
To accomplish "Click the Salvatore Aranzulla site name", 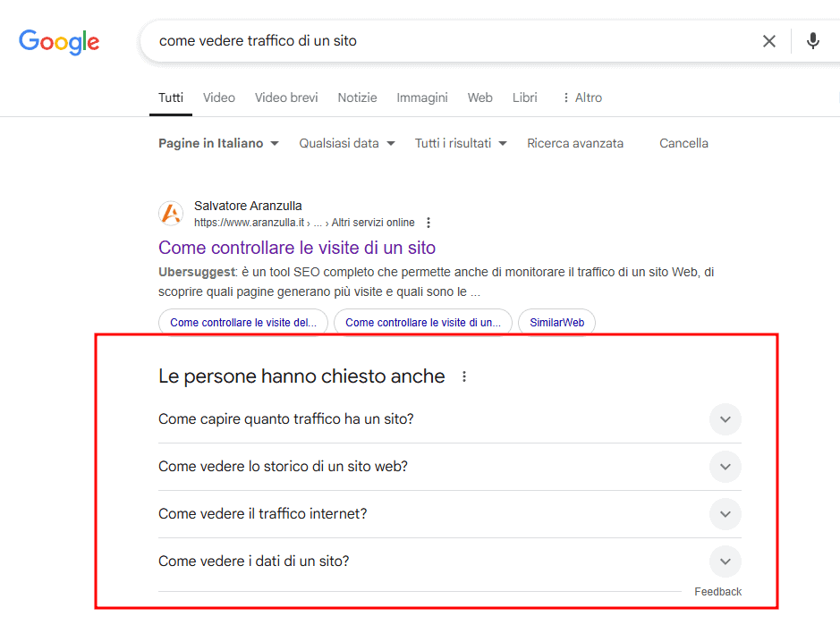I will [248, 206].
